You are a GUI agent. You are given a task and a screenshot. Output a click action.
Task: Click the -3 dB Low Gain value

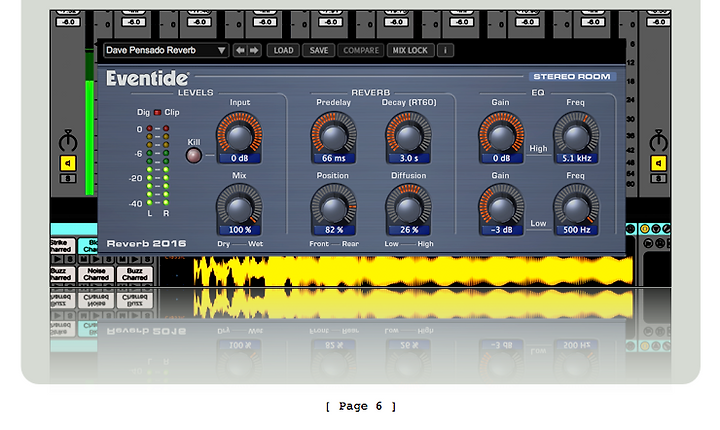tap(501, 230)
